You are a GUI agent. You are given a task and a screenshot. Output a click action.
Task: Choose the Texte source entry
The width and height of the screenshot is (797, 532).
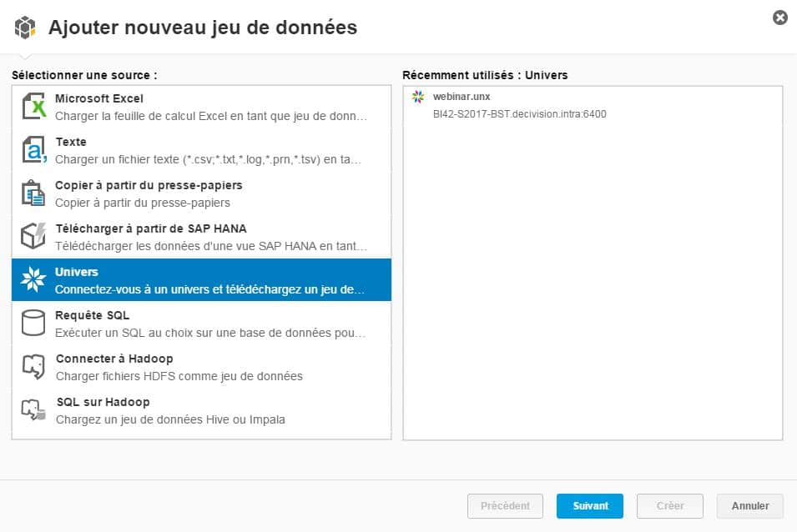202,150
